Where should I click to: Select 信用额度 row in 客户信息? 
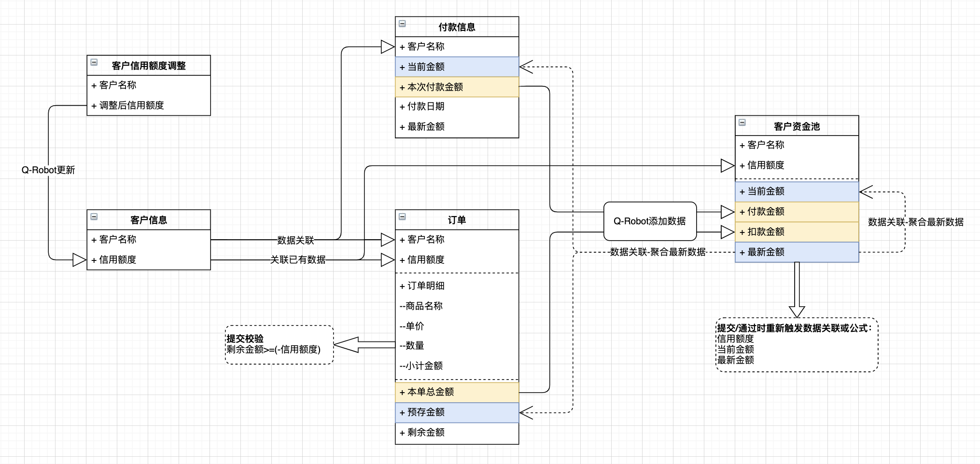(149, 260)
